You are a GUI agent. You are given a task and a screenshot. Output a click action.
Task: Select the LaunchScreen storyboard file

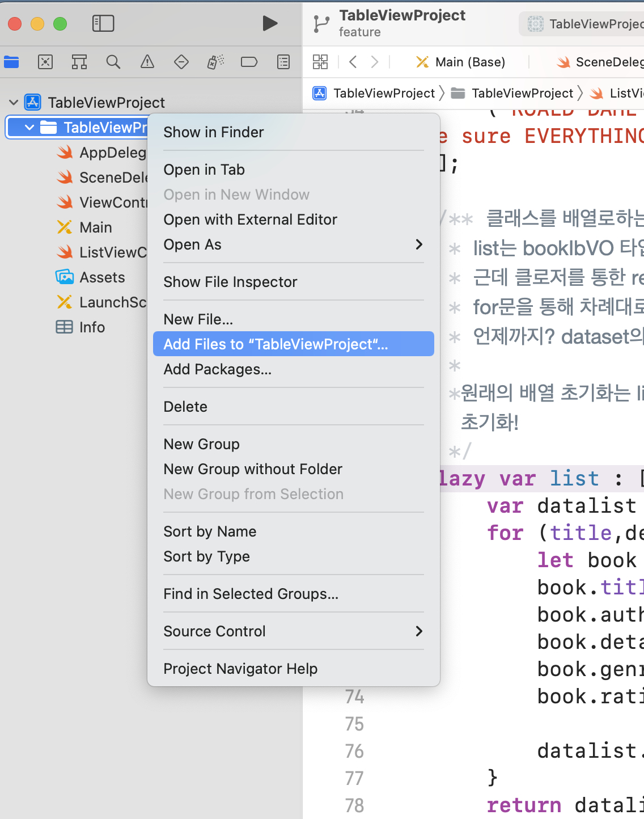coord(102,302)
